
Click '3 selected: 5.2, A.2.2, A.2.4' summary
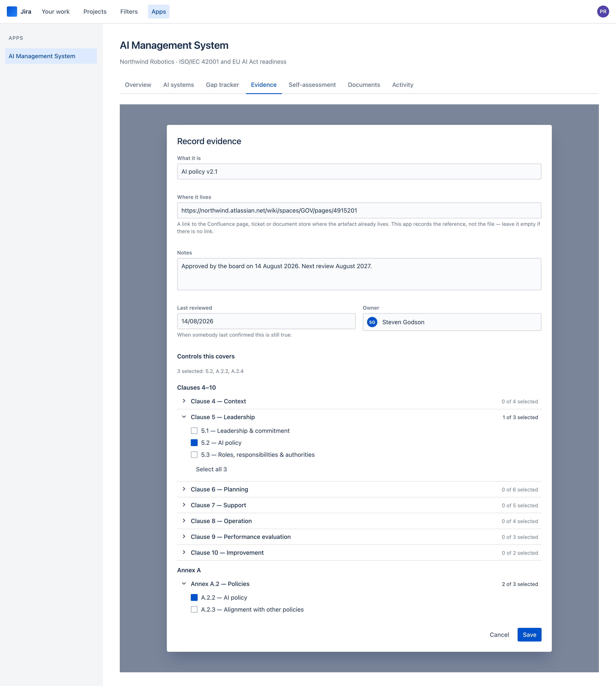pos(210,371)
